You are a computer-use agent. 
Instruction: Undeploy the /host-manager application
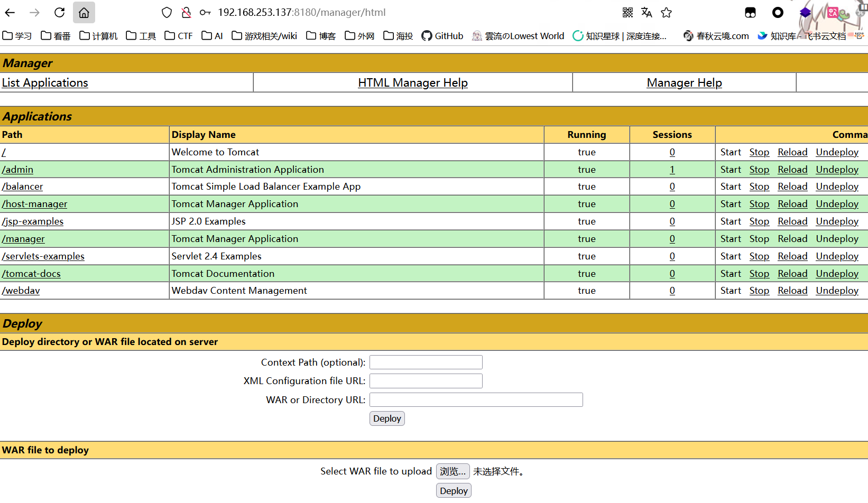[x=837, y=204]
